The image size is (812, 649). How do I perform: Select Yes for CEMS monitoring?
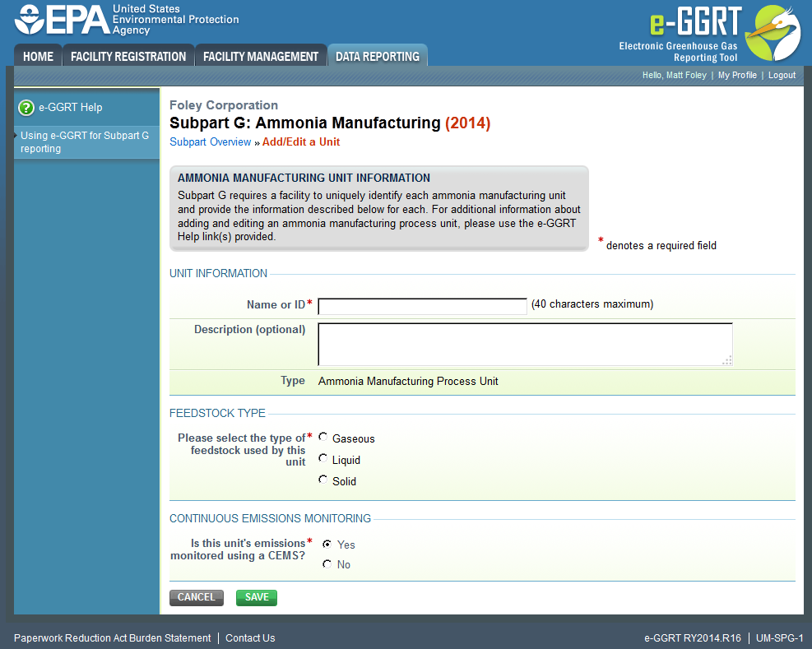click(x=327, y=544)
